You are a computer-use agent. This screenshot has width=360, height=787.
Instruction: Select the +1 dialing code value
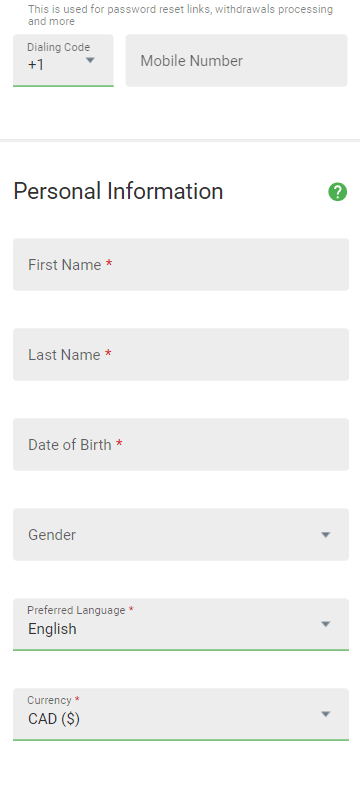tap(36, 65)
